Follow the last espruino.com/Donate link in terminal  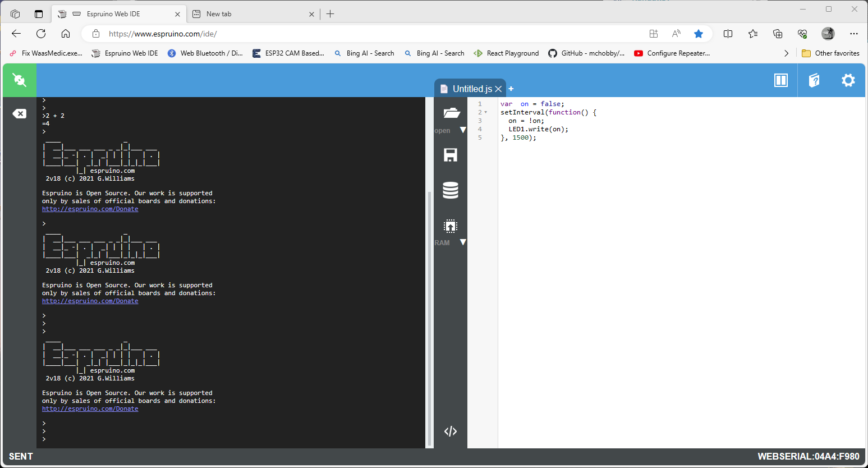pos(90,409)
